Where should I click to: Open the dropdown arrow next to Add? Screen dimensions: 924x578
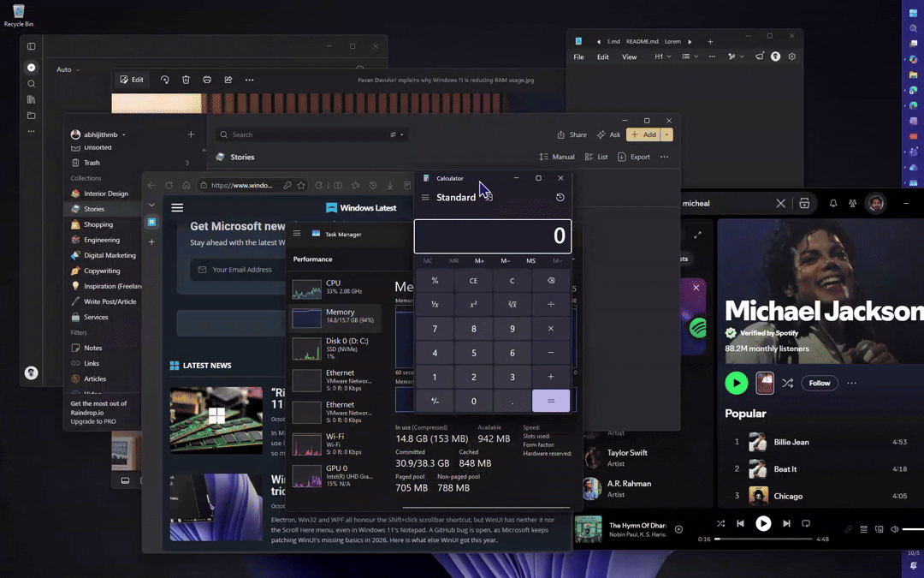pos(666,134)
